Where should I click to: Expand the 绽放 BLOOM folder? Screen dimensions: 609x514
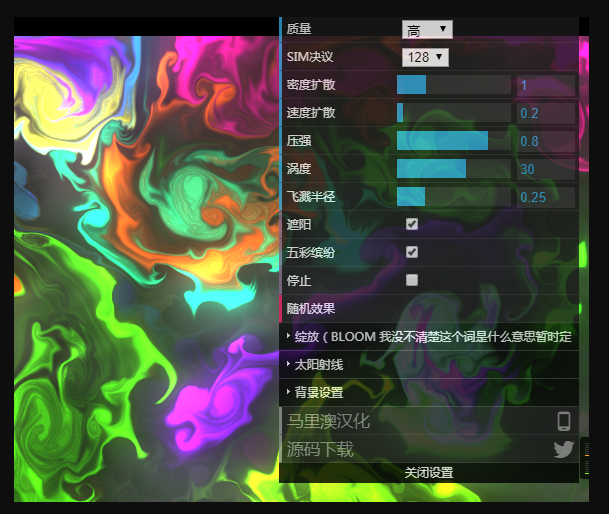(429, 336)
